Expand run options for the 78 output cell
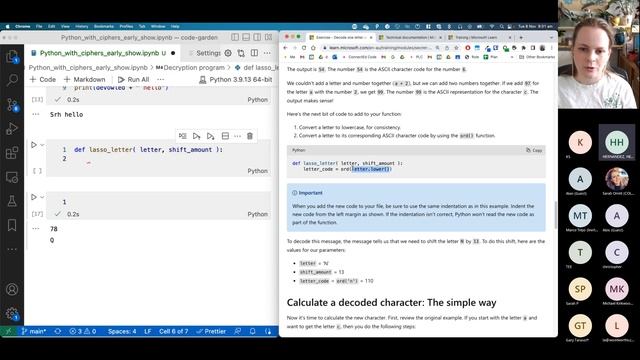Screen dimensions: 640x360 pyautogui.click(x=42, y=197)
